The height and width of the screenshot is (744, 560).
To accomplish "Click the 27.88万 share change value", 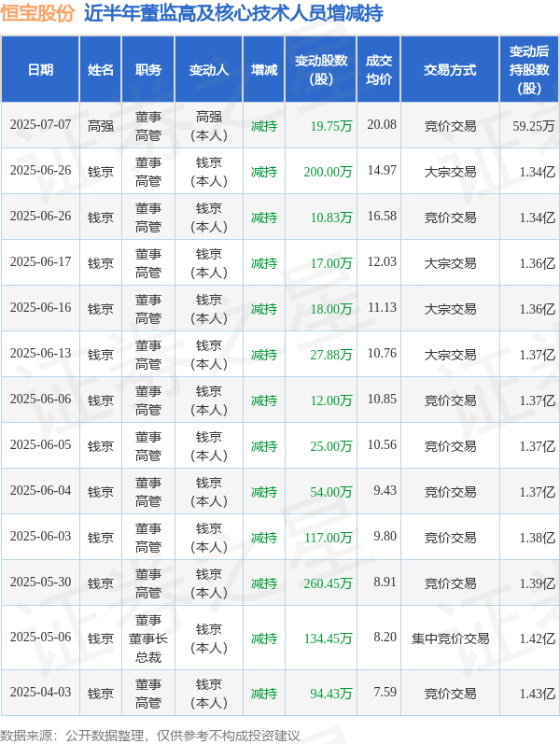I will (x=331, y=355).
